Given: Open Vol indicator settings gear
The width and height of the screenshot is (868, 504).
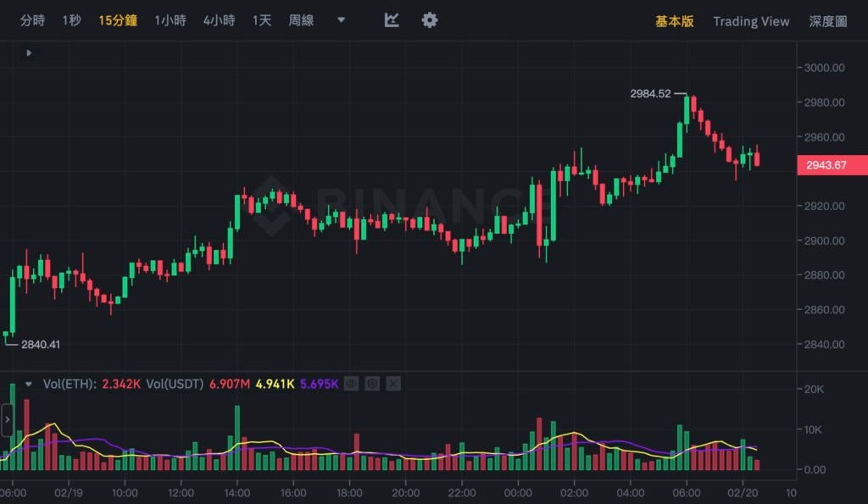Looking at the screenshot, I should coord(372,384).
